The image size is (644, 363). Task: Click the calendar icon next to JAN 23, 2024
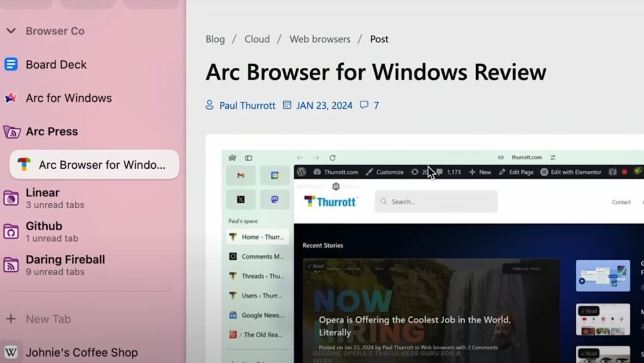point(286,105)
